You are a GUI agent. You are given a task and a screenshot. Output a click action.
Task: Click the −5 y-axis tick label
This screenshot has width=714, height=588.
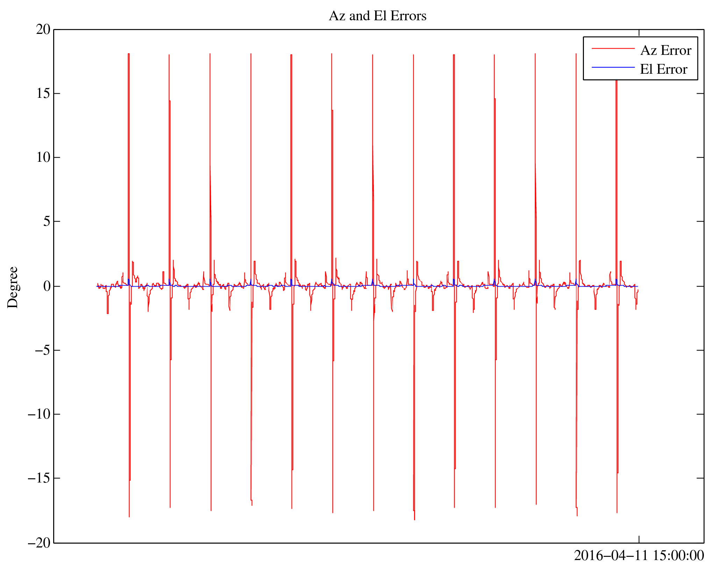(x=43, y=350)
